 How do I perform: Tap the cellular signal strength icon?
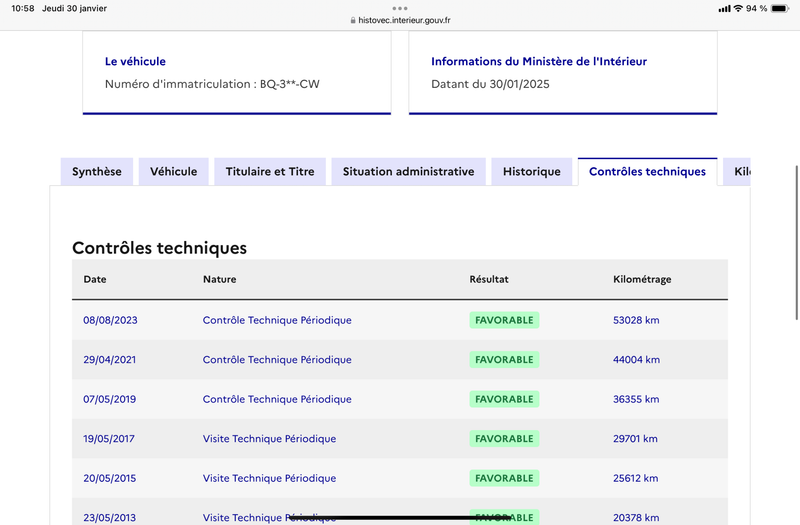pos(724,9)
